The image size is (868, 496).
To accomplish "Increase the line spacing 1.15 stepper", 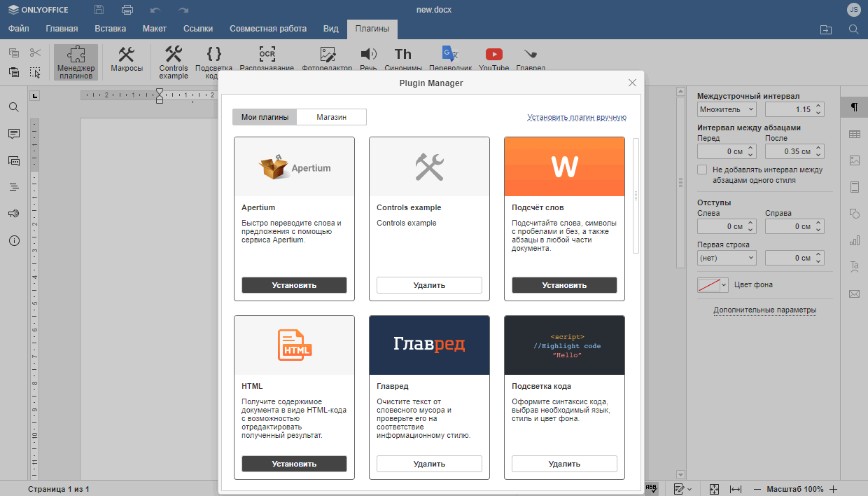I will tap(818, 106).
